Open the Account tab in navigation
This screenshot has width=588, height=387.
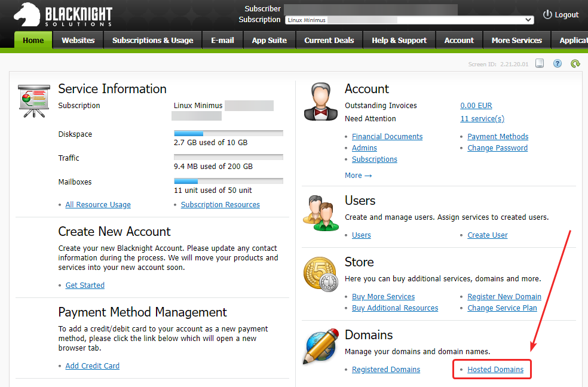click(x=459, y=40)
